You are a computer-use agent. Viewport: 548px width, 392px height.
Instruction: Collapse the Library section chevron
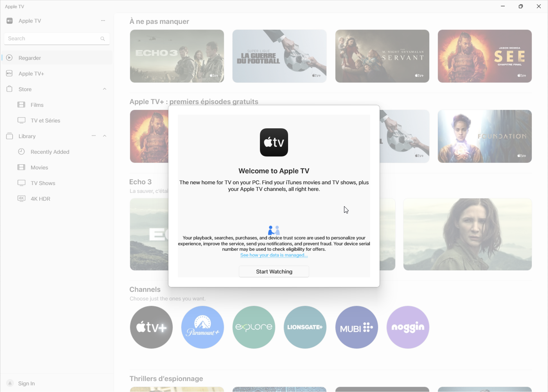[x=104, y=136]
